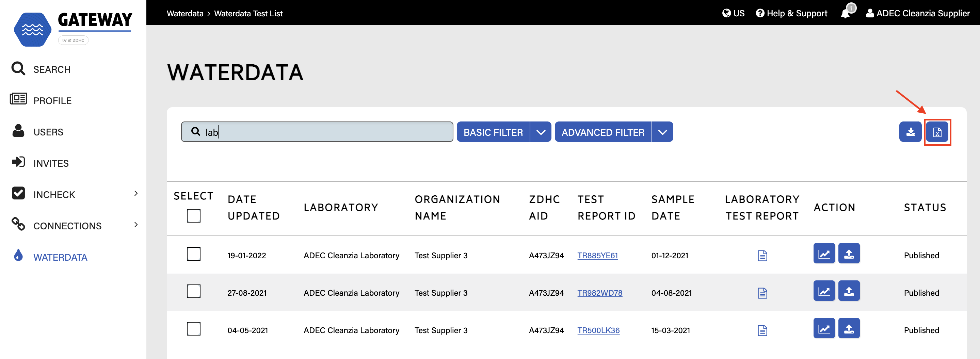Click the Connections chain link sidebar icon

[18, 224]
